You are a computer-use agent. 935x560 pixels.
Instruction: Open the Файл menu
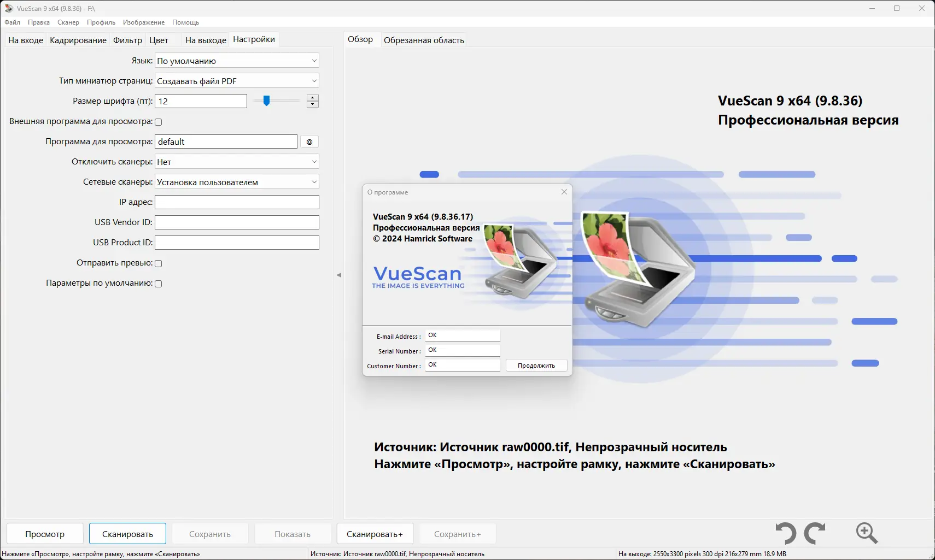[x=12, y=22]
